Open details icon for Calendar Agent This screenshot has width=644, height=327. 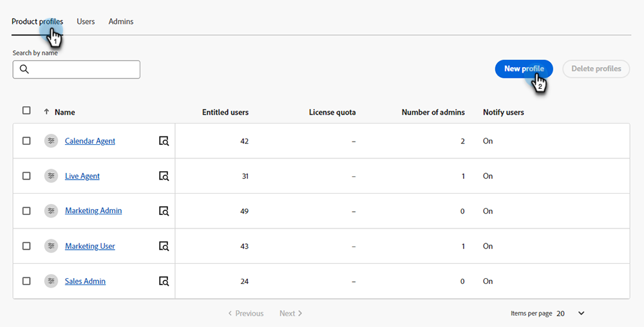point(164,141)
